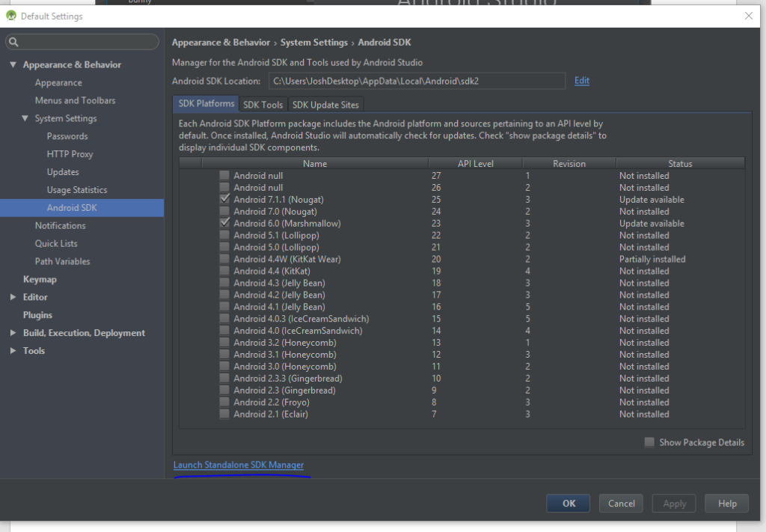
Task: Check the API 27 Android null checkbox
Action: (224, 175)
